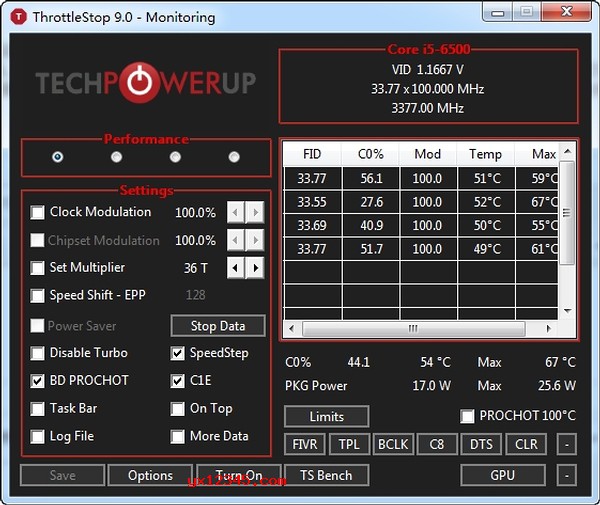The height and width of the screenshot is (505, 600).
Task: Open the FIVR settings window
Action: click(304, 444)
